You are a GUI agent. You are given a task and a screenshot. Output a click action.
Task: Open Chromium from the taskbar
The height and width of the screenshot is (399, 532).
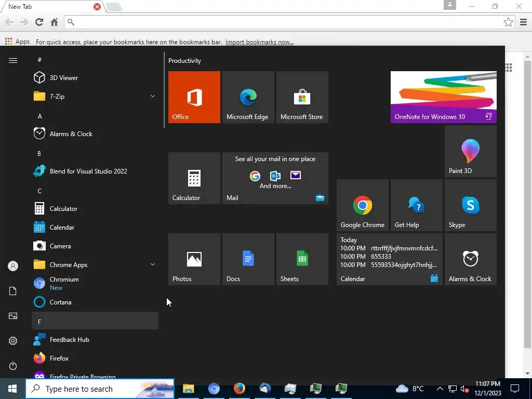[x=214, y=389]
